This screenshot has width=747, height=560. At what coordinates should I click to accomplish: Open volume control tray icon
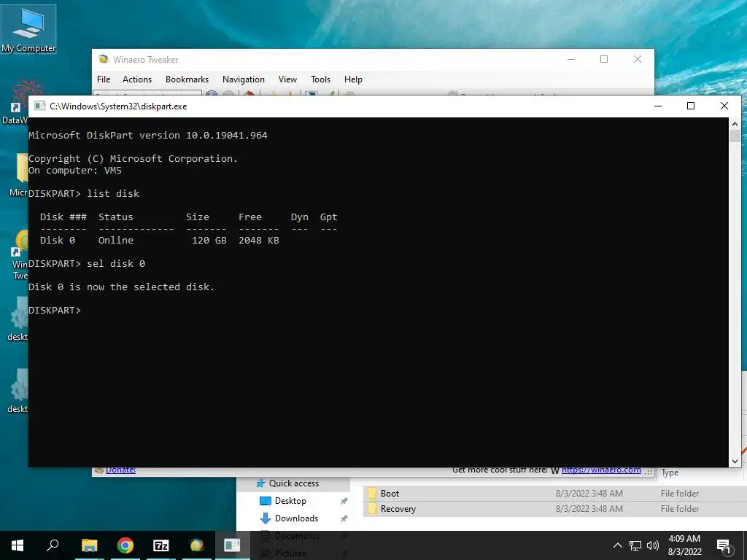pyautogui.click(x=653, y=545)
